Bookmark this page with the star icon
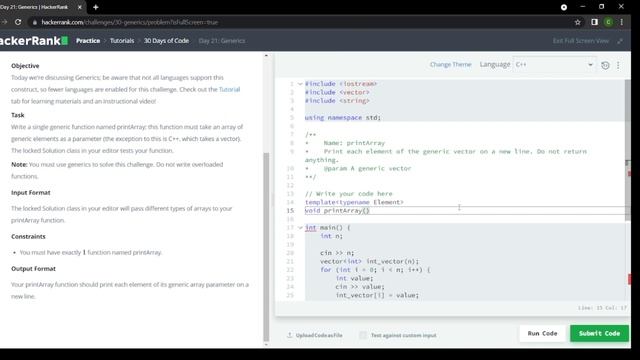 tap(578, 22)
